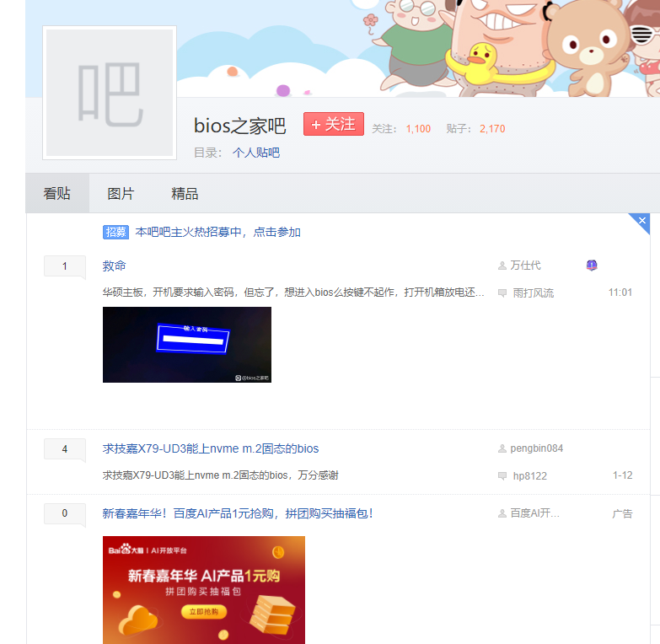Click the author icon next to pengbin084
The height and width of the screenshot is (644, 660).
click(502, 448)
